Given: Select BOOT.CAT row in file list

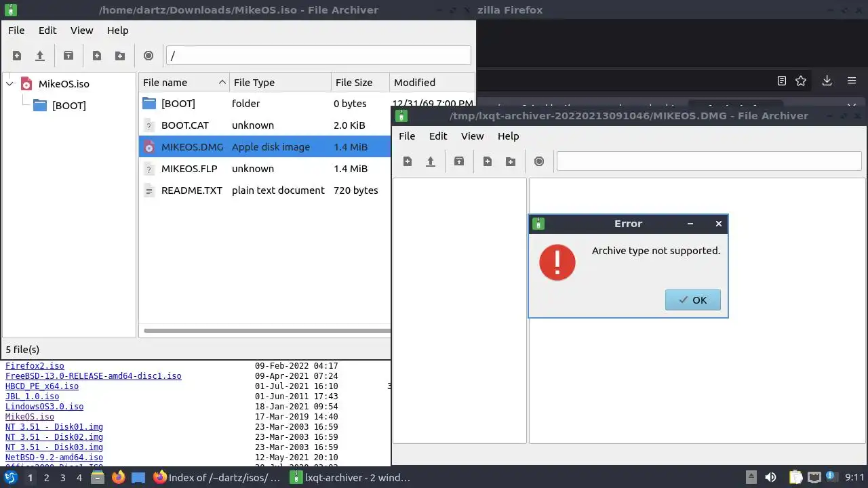Looking at the screenshot, I should pos(264,125).
